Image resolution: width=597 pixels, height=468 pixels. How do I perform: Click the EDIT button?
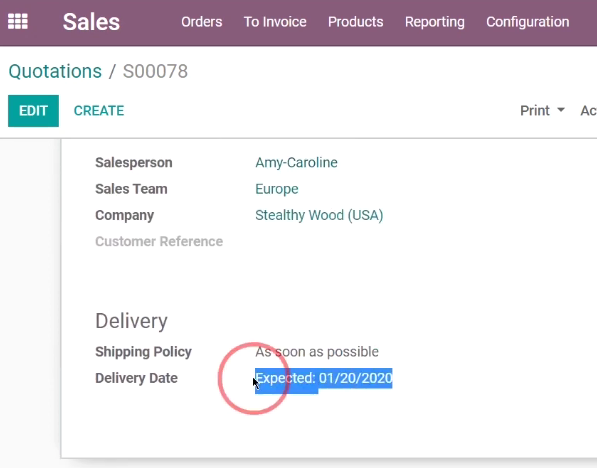click(x=34, y=111)
